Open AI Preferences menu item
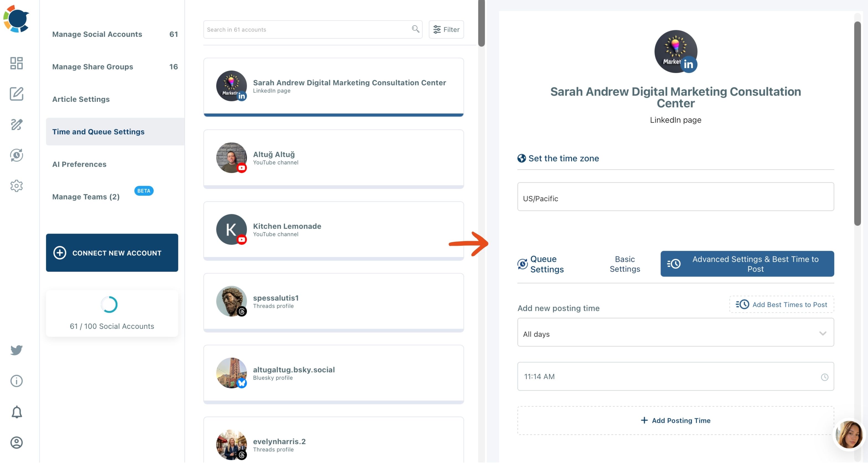Image resolution: width=868 pixels, height=463 pixels. [x=115, y=164]
